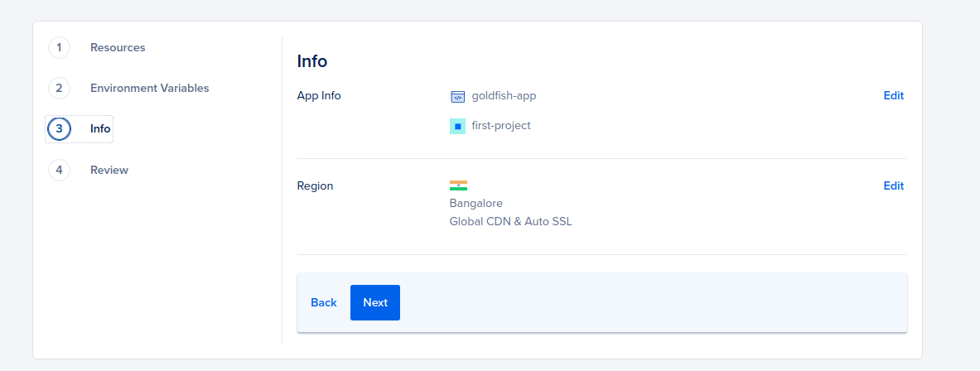This screenshot has height=371, width=980.
Task: Go to the Resources step
Action: point(118,47)
